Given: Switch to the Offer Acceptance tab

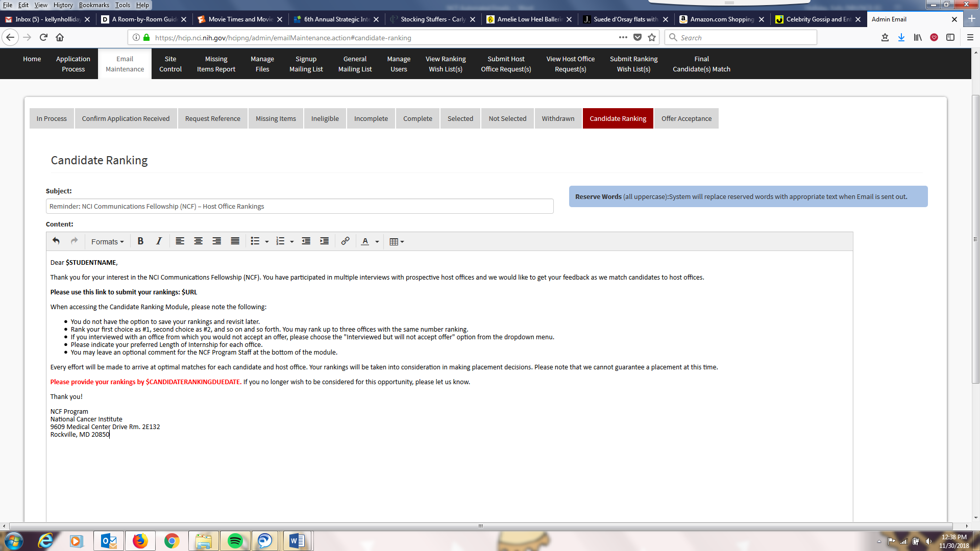Looking at the screenshot, I should [x=686, y=118].
